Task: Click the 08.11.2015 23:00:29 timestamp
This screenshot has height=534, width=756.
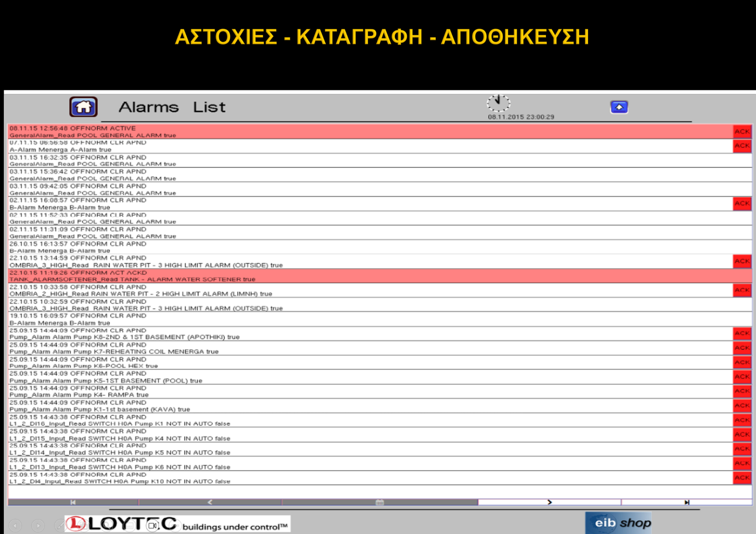Action: (521, 117)
